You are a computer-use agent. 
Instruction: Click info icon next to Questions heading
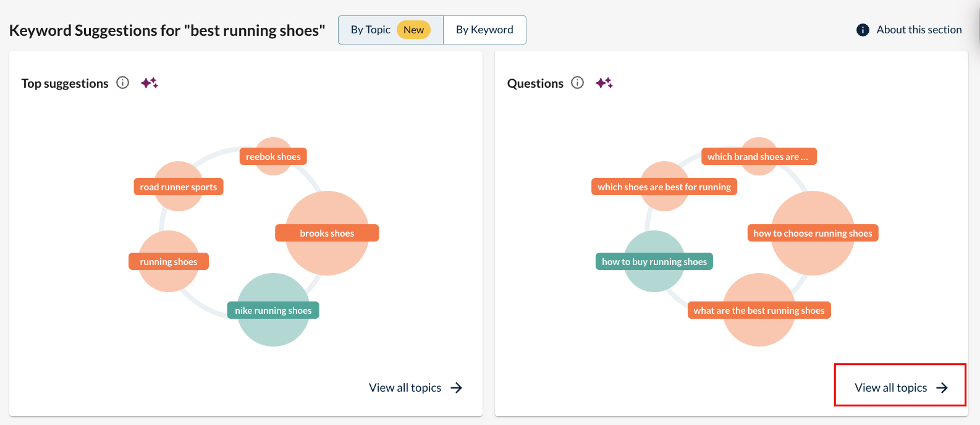point(577,83)
